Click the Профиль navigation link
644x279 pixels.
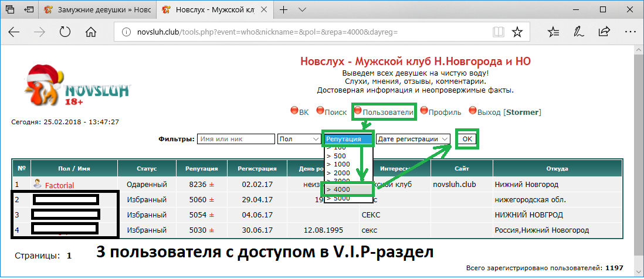[x=445, y=112]
